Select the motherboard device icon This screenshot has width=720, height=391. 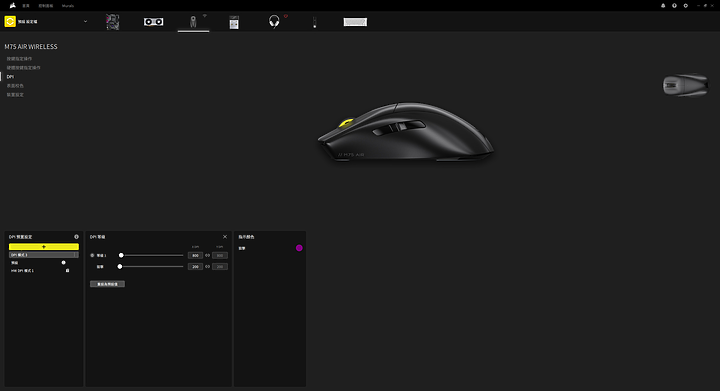tap(112, 22)
